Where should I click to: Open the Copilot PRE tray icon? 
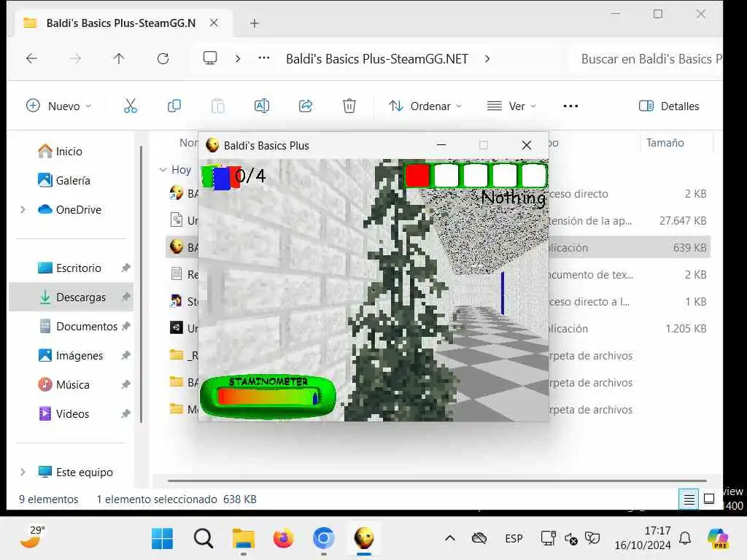(x=718, y=539)
